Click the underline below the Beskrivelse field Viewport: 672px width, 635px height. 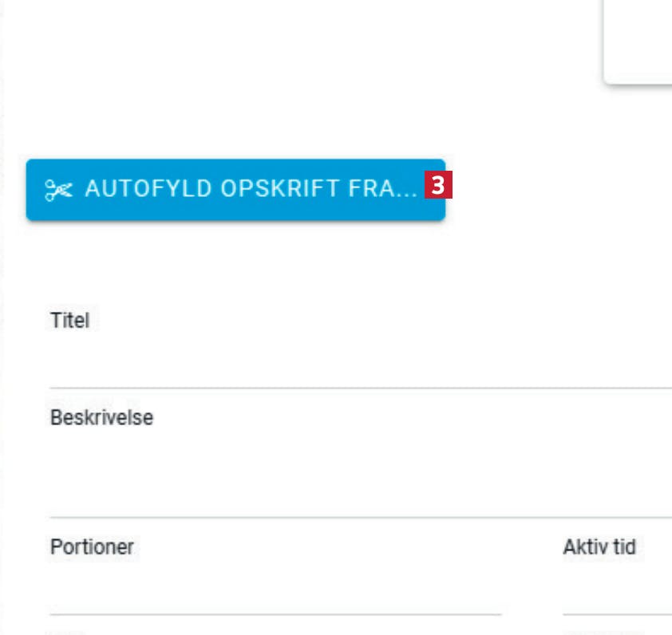(359, 517)
